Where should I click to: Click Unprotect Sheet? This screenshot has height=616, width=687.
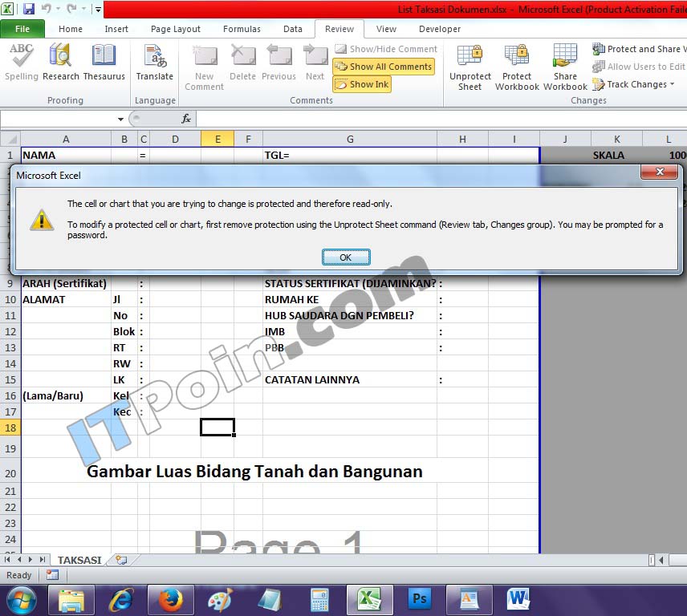(x=470, y=67)
